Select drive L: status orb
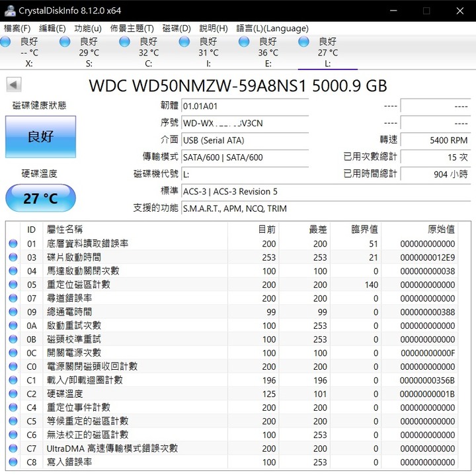The height and width of the screenshot is (475, 476). pos(303,42)
